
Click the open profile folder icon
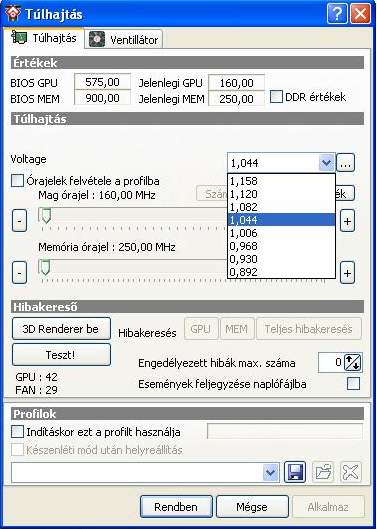coord(323,472)
